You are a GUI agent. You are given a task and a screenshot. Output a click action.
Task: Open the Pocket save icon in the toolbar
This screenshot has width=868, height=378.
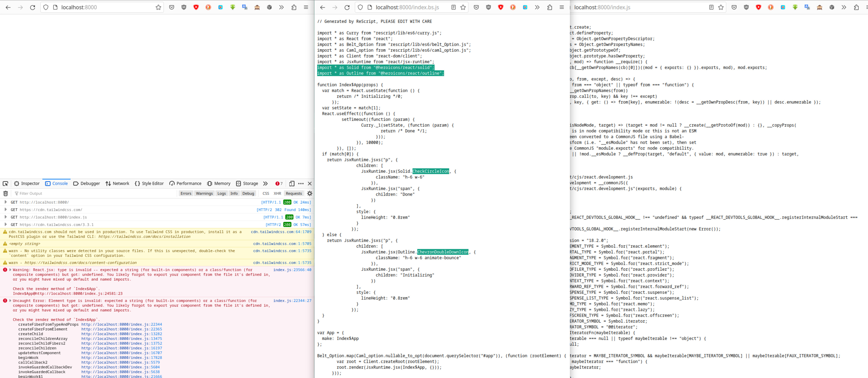[x=171, y=7]
